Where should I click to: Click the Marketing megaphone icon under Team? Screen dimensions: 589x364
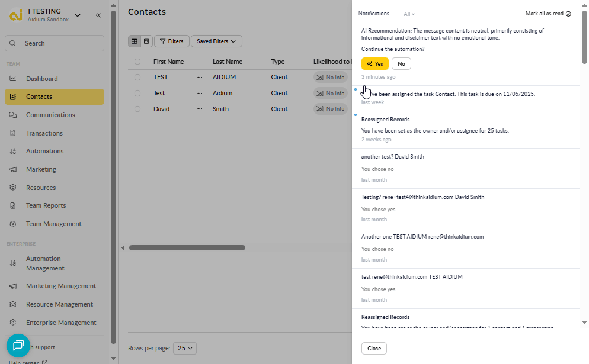click(12, 169)
